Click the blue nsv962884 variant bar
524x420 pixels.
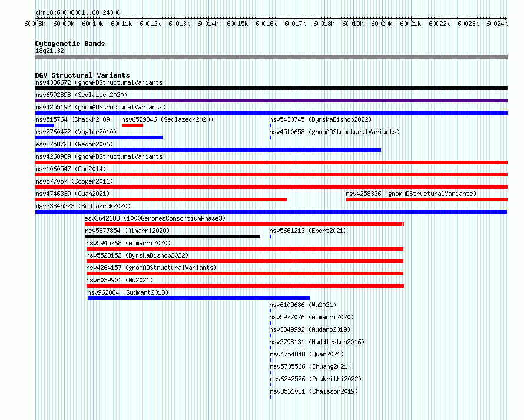pos(198,298)
